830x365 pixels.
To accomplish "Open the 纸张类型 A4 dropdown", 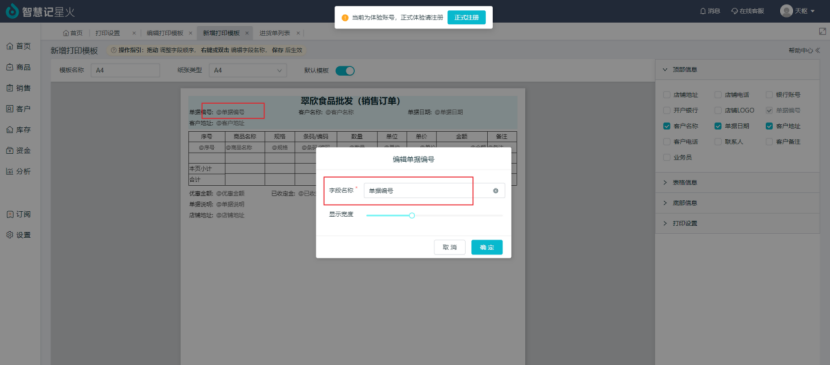I will click(x=248, y=70).
